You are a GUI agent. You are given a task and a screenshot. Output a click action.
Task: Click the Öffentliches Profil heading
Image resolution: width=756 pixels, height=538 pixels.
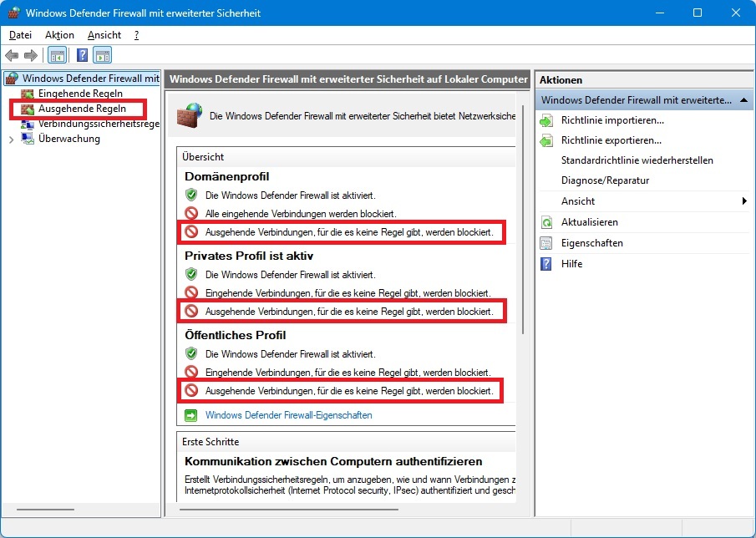coord(235,335)
